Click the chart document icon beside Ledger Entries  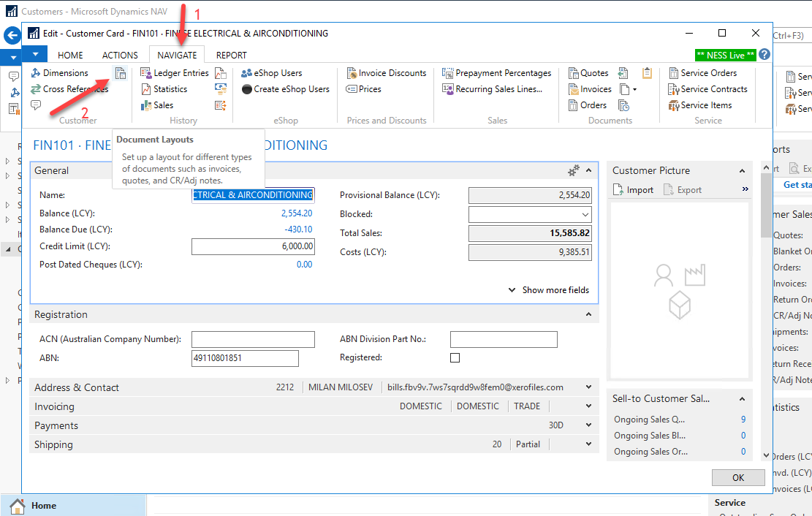click(221, 73)
